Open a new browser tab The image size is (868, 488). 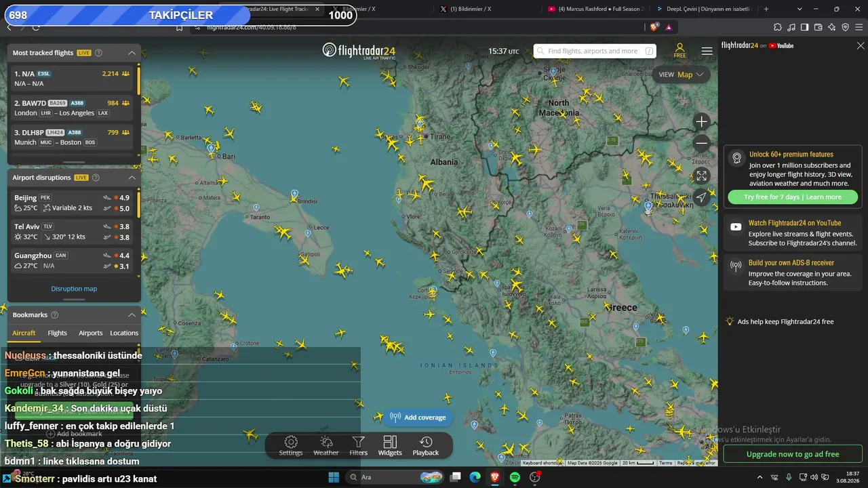(766, 9)
